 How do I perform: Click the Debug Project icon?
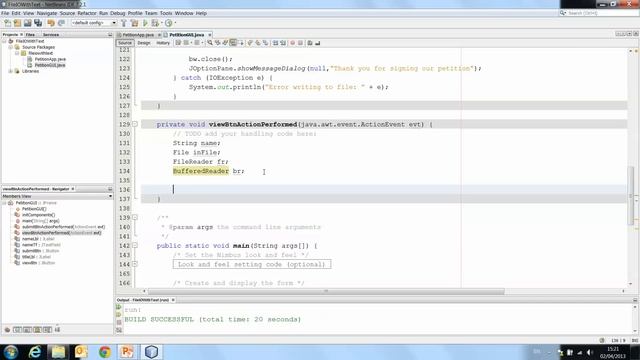pos(155,23)
